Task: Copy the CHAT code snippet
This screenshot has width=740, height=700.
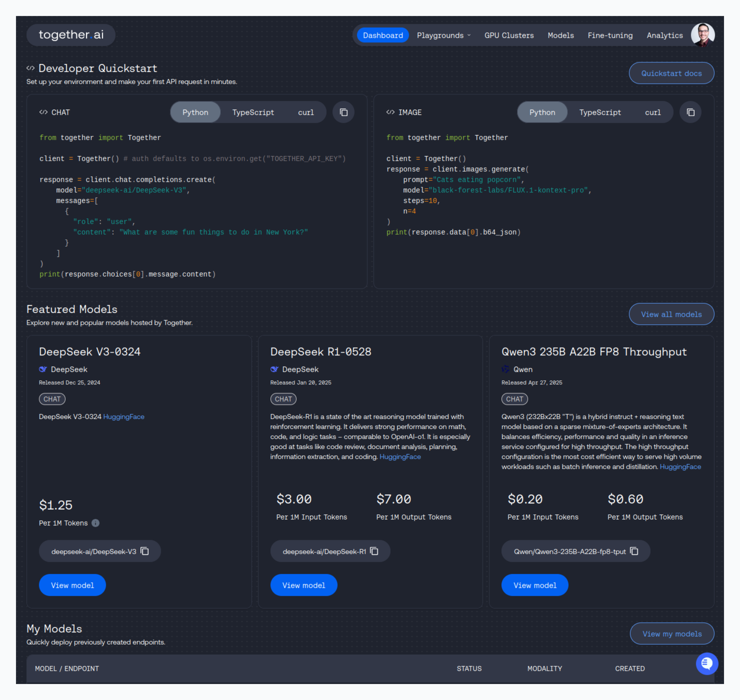Action: [x=343, y=112]
